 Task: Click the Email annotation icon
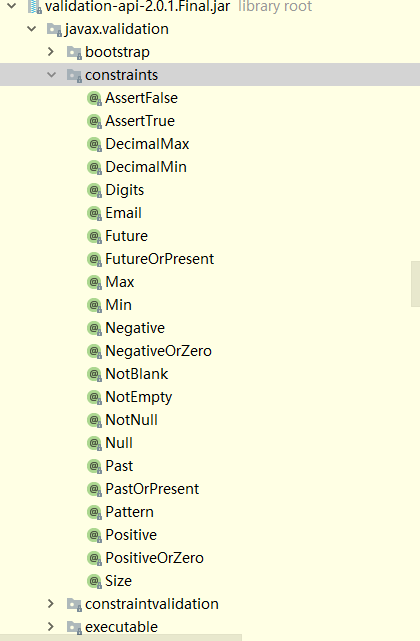pyautogui.click(x=94, y=213)
